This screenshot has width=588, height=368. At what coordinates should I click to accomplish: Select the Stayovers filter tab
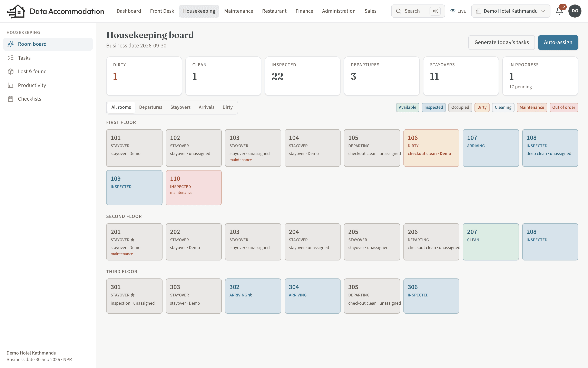click(180, 107)
